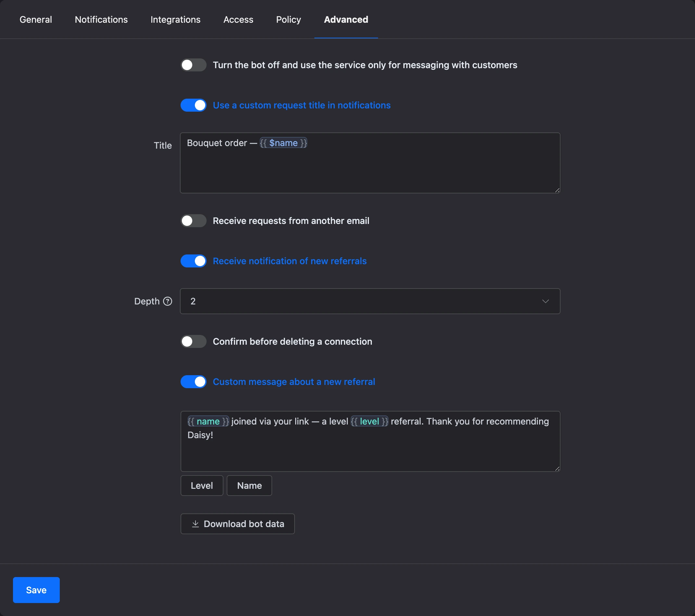
Task: Enable 'Confirm before deleting a connection' switch
Action: coord(194,341)
